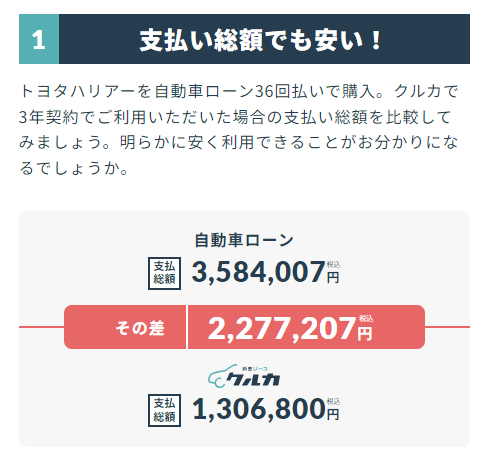This screenshot has width=493, height=466.
Task: Click the 3,584,007 loan total amount
Action: tap(259, 272)
